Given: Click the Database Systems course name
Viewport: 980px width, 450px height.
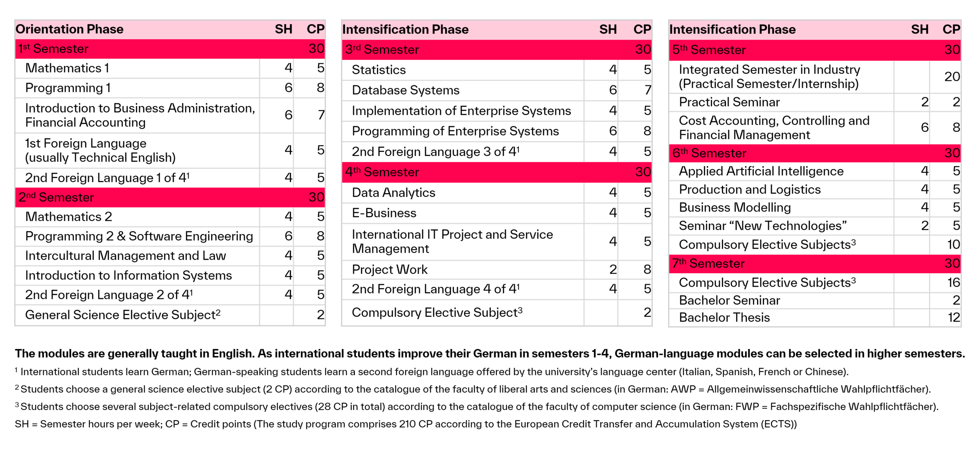Looking at the screenshot, I should click(x=405, y=90).
